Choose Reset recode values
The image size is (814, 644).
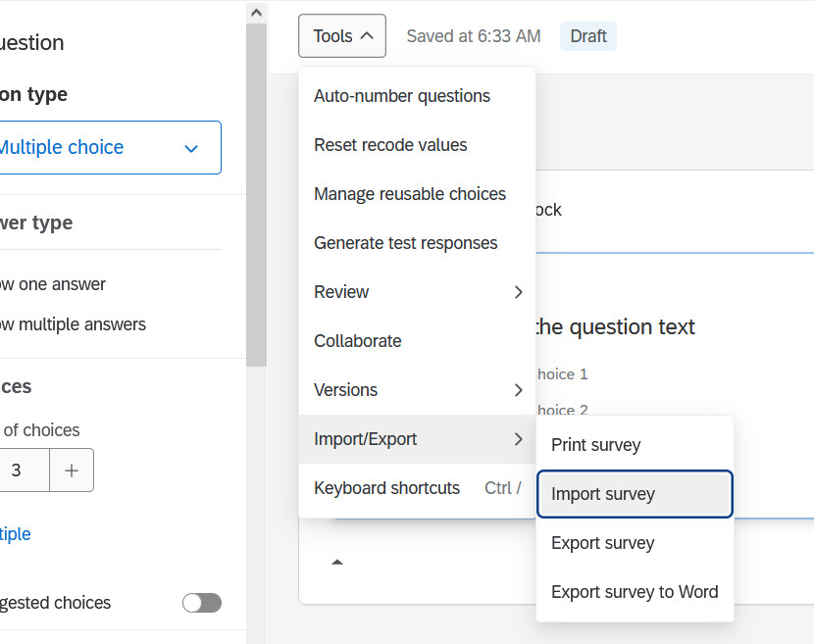point(390,145)
